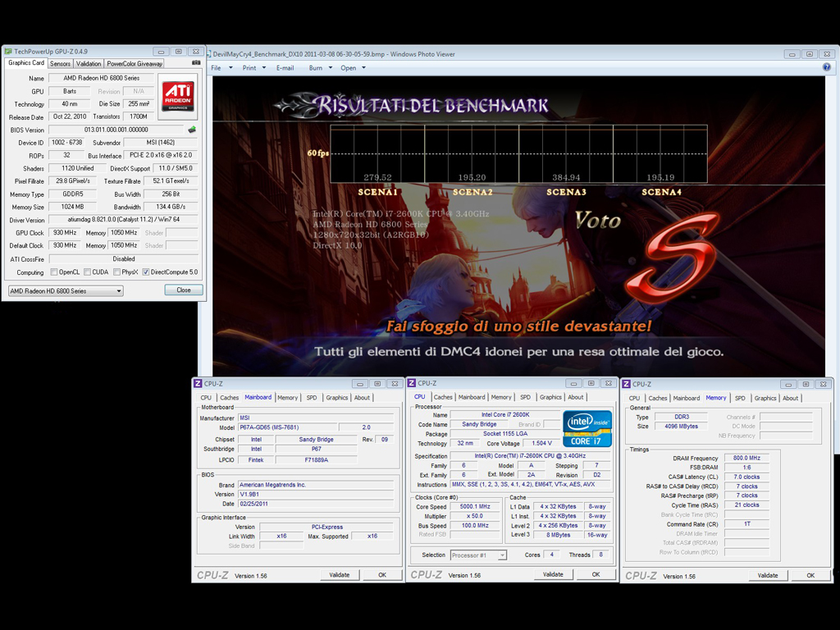The height and width of the screenshot is (630, 840).
Task: Click the memory Size value 4096 MBytes
Action: coord(682,427)
